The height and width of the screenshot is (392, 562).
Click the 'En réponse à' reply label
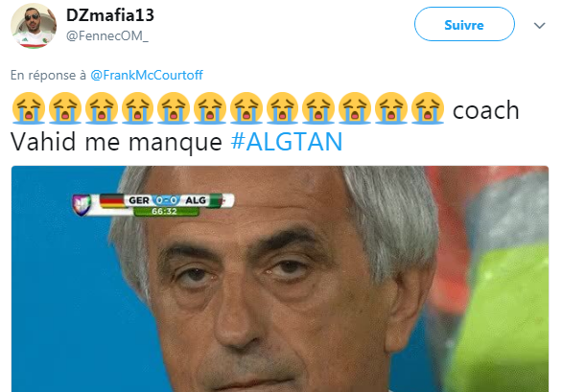pos(48,75)
